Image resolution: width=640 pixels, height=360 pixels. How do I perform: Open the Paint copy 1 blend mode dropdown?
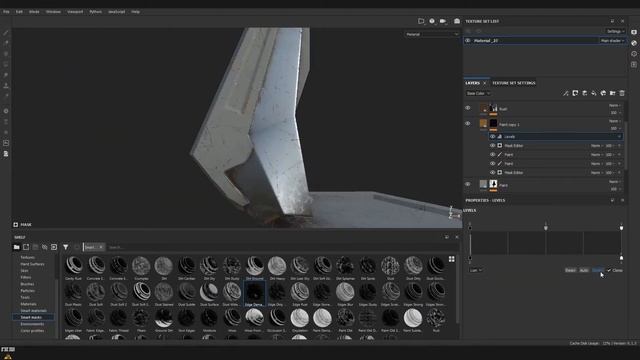[615, 121]
